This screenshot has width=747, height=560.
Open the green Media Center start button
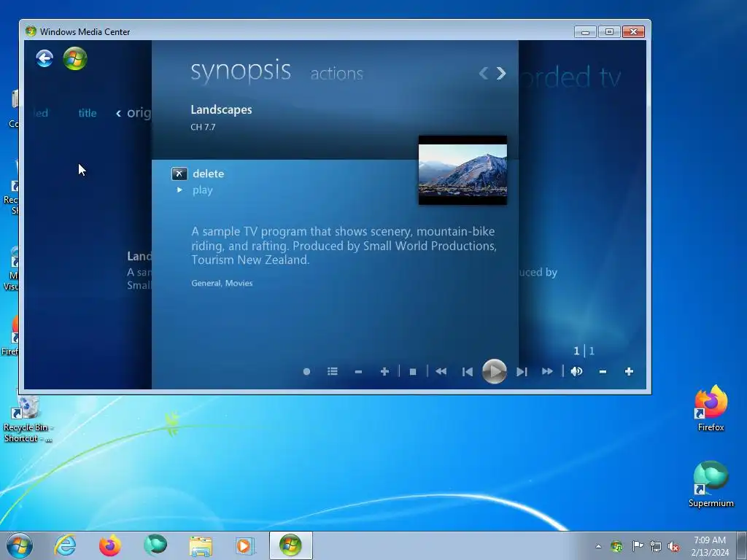75,58
